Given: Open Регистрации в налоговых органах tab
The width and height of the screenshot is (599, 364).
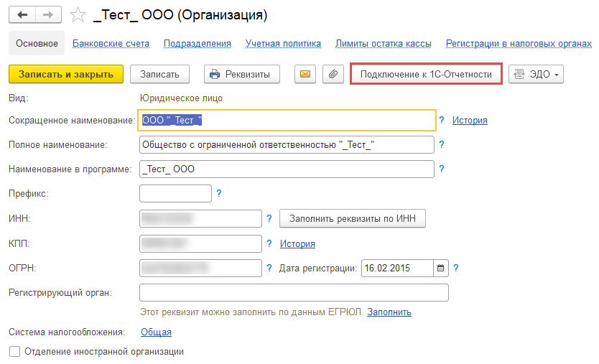Looking at the screenshot, I should point(519,44).
